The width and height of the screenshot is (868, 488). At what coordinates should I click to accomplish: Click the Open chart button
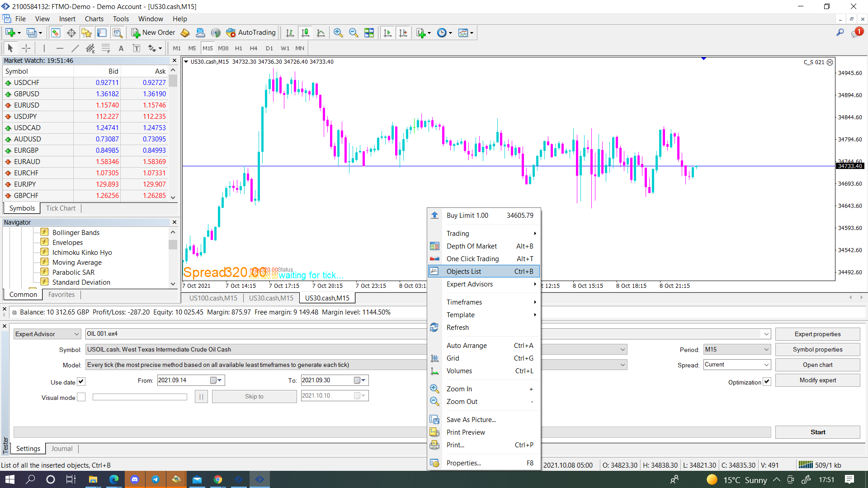coord(817,365)
